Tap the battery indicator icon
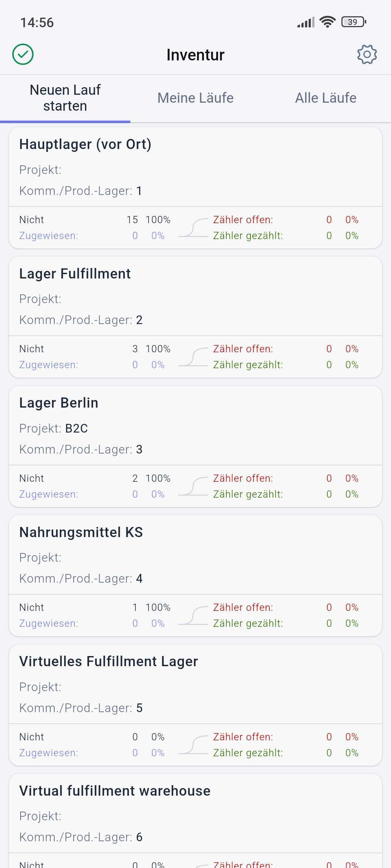Image resolution: width=391 pixels, height=868 pixels. click(354, 22)
